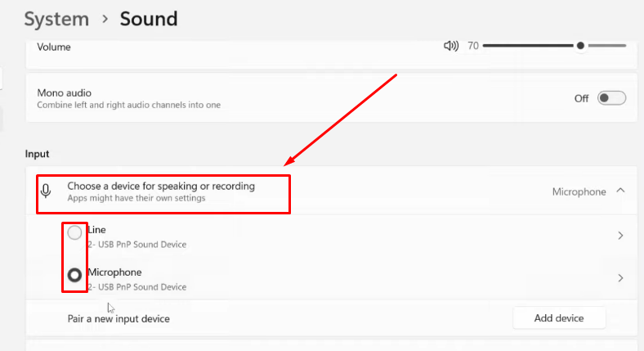Click the 'Pair a new input device' label
This screenshot has width=644, height=351.
[x=119, y=318]
